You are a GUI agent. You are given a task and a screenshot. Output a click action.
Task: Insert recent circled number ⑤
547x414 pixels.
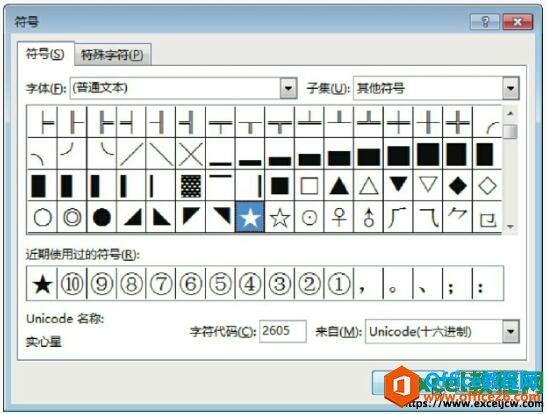tap(220, 284)
